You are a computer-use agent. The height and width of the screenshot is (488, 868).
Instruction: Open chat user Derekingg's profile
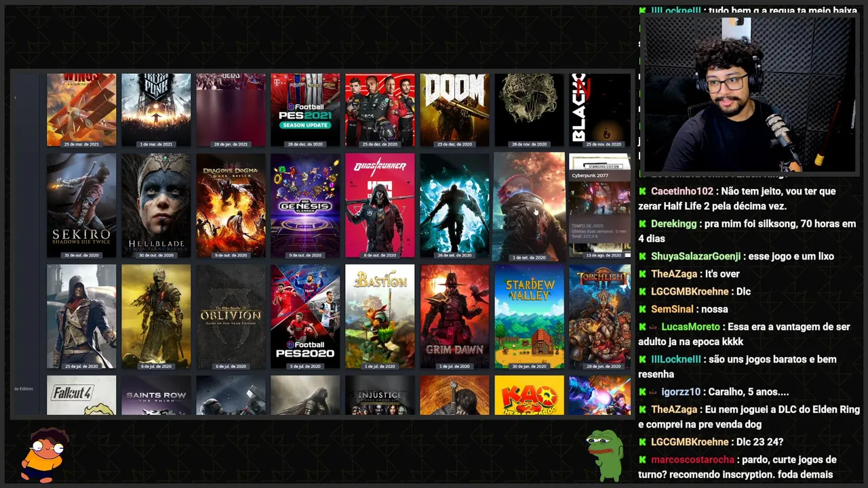(674, 224)
